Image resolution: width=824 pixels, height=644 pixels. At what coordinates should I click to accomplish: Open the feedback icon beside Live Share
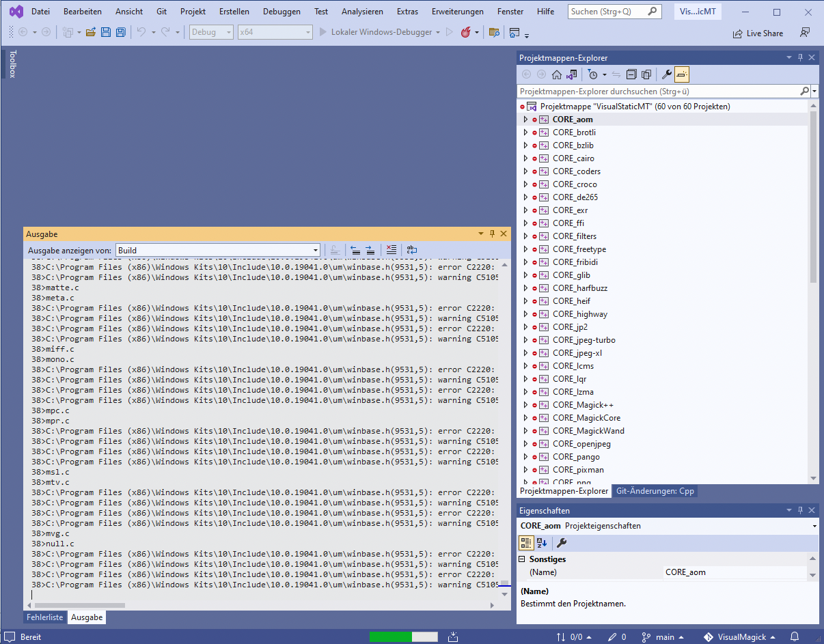(805, 33)
